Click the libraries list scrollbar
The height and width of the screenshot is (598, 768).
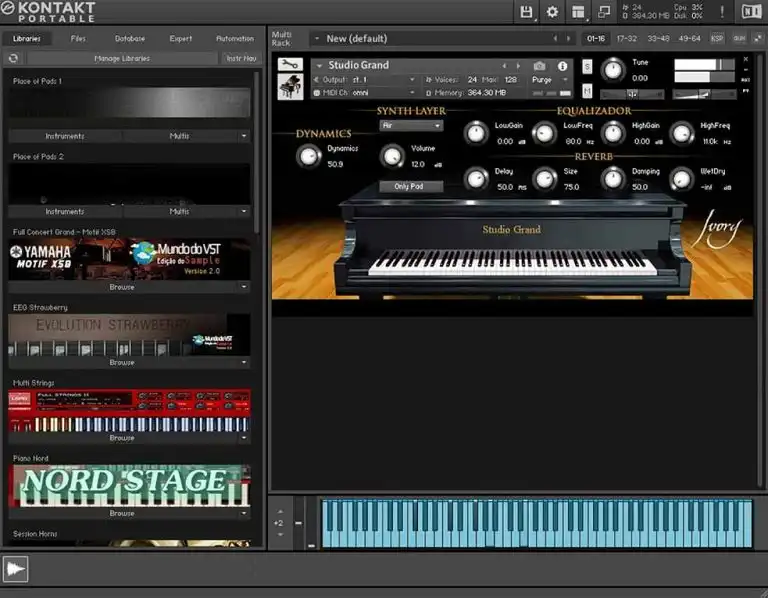(257, 152)
